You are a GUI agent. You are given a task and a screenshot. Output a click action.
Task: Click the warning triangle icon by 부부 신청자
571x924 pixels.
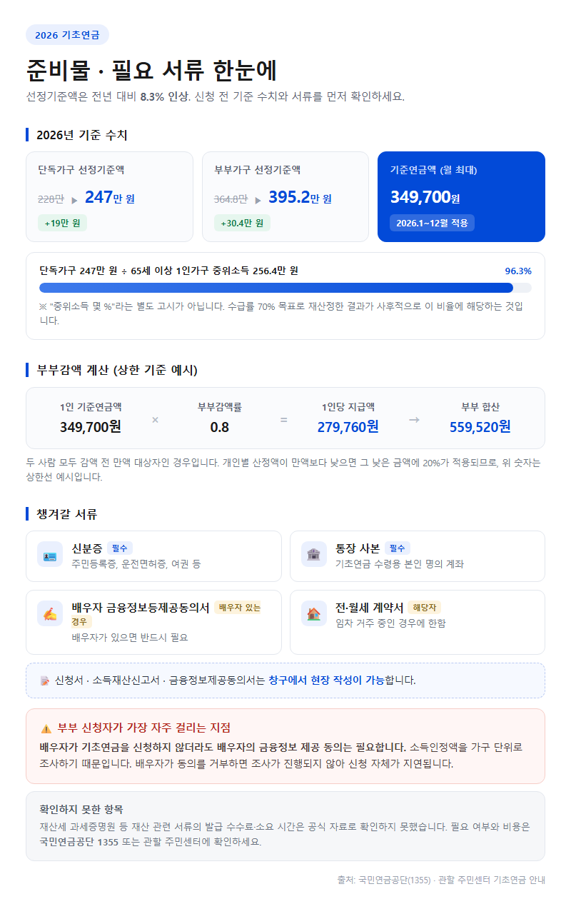point(46,728)
